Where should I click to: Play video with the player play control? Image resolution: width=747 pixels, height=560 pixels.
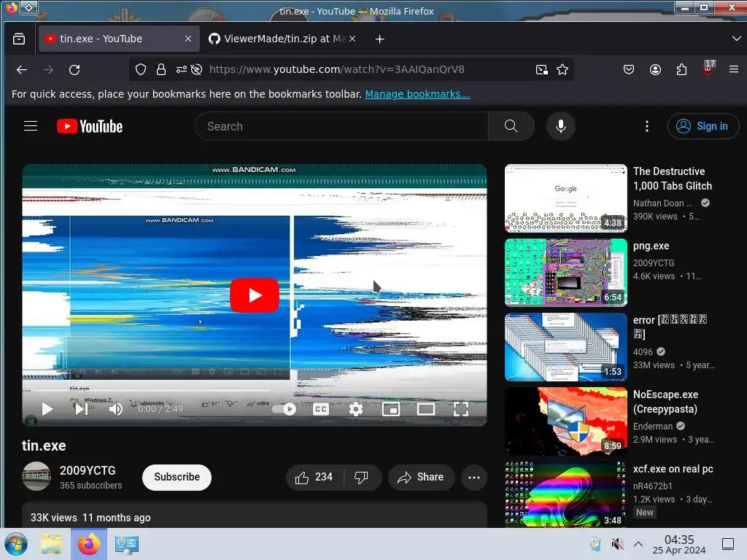[x=47, y=409]
